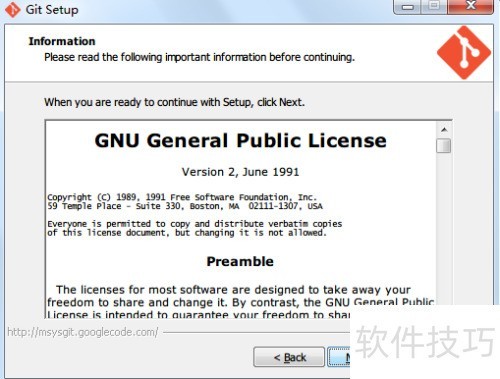
Task: Click the msysgit.googlecode.com link text
Action: pos(83,332)
